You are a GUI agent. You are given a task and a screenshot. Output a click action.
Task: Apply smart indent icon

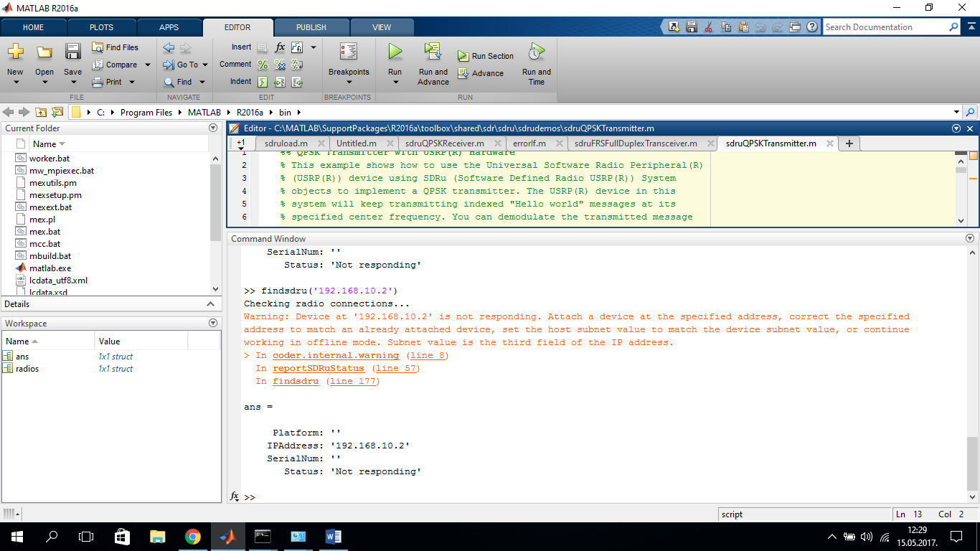[263, 82]
